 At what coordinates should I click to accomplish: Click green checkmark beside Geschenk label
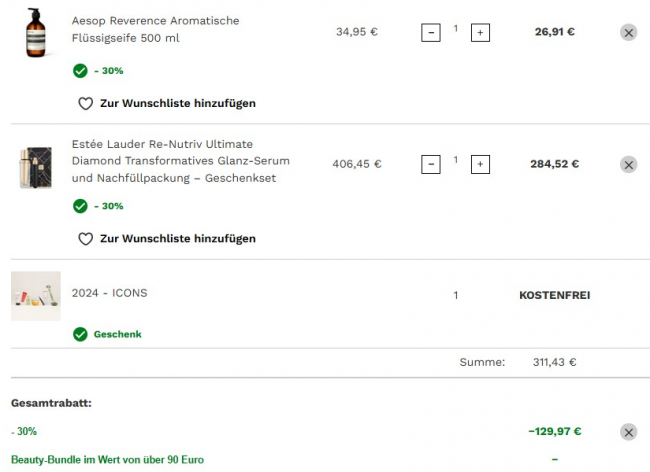pyautogui.click(x=80, y=334)
